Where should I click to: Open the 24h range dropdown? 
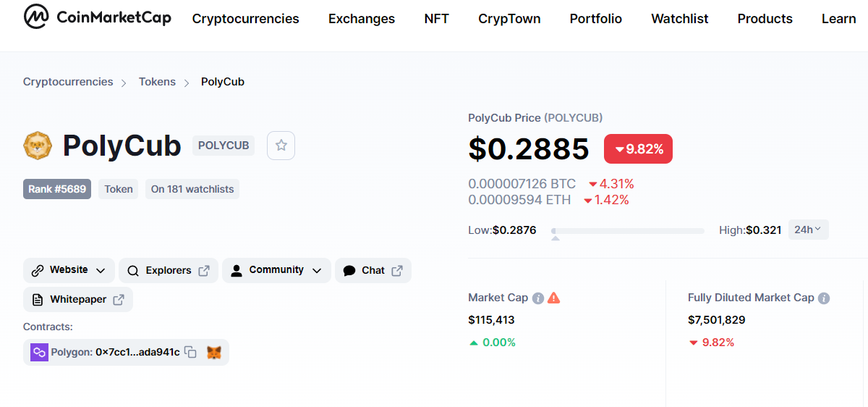click(x=808, y=230)
